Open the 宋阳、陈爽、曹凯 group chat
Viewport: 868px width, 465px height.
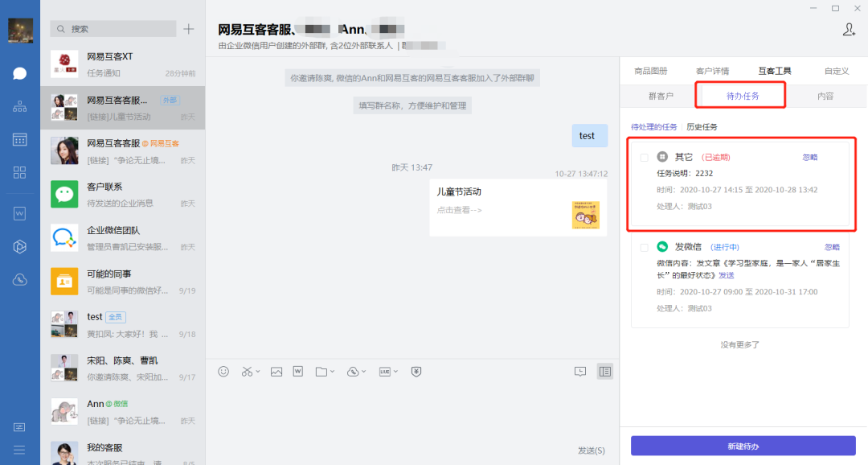coord(123,368)
